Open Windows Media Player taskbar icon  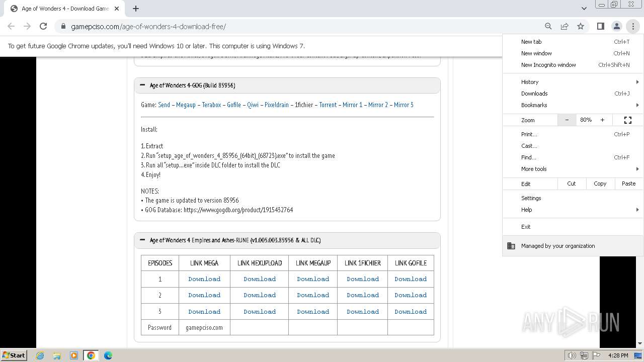pyautogui.click(x=74, y=355)
